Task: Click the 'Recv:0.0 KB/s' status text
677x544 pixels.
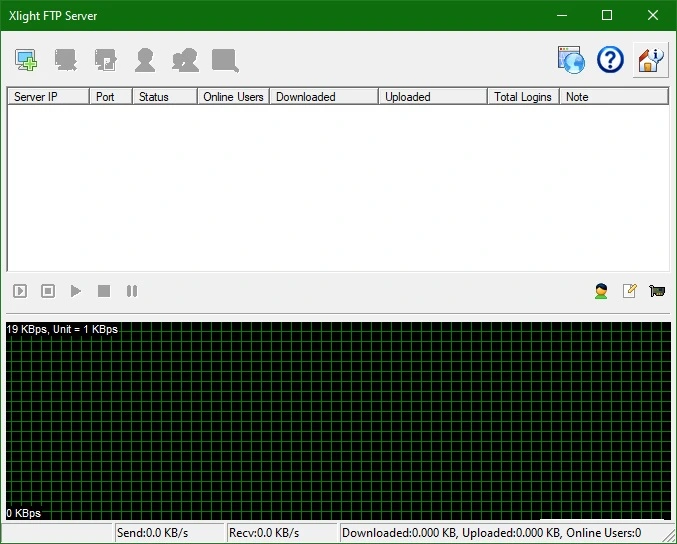Action: [x=264, y=533]
